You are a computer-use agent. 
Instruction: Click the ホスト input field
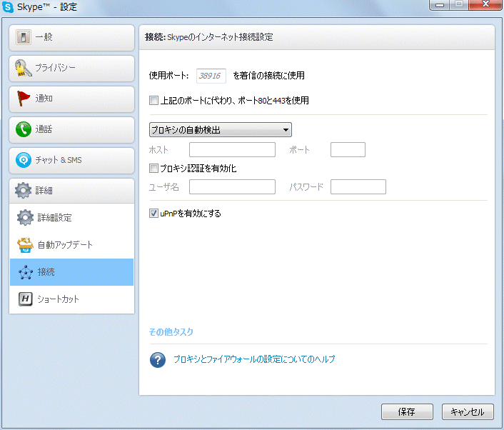tap(232, 149)
